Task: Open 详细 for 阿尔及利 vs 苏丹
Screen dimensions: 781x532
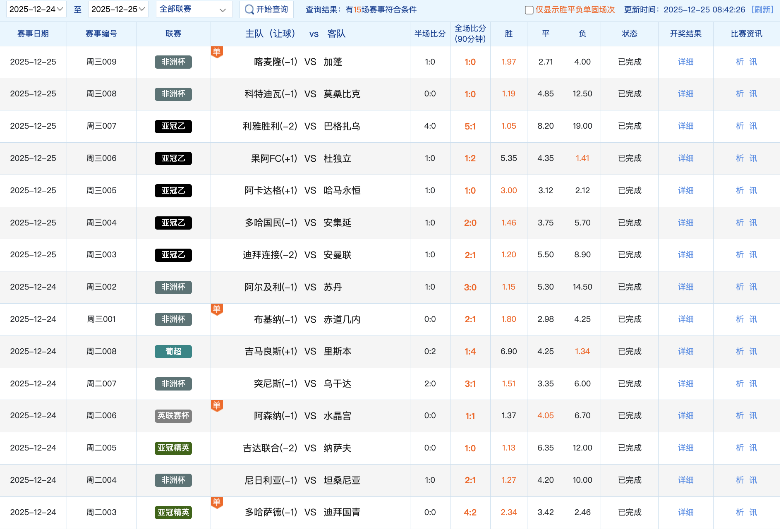Action: point(685,287)
